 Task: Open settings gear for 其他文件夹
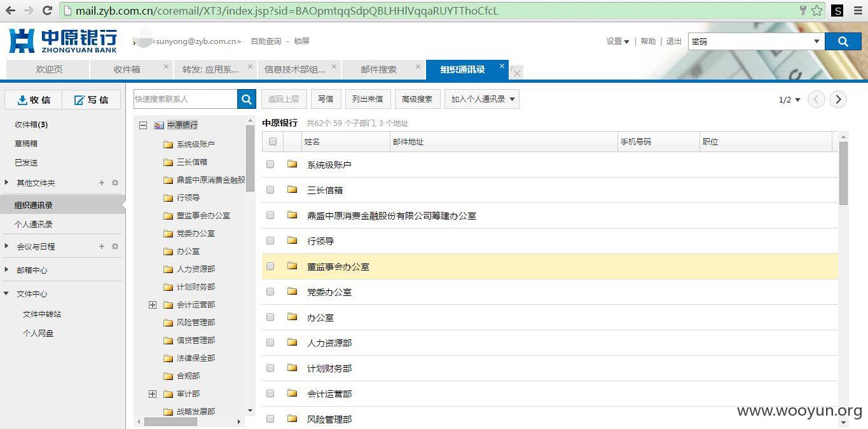pos(115,183)
